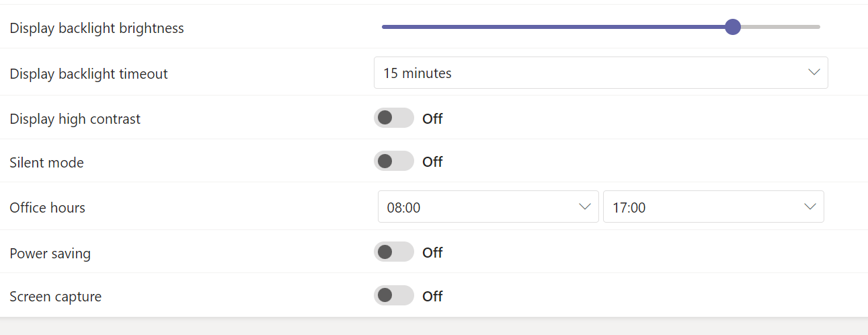The width and height of the screenshot is (868, 335).
Task: Enable the Power saving toggle
Action: pyautogui.click(x=393, y=252)
